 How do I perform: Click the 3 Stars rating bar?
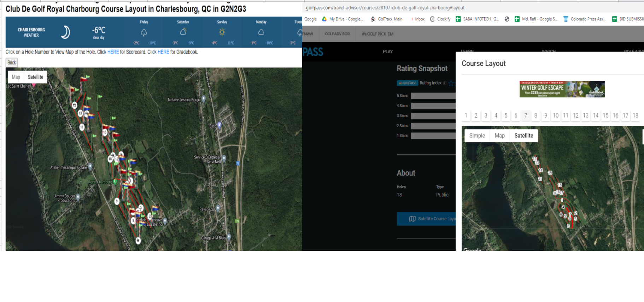[x=433, y=116]
